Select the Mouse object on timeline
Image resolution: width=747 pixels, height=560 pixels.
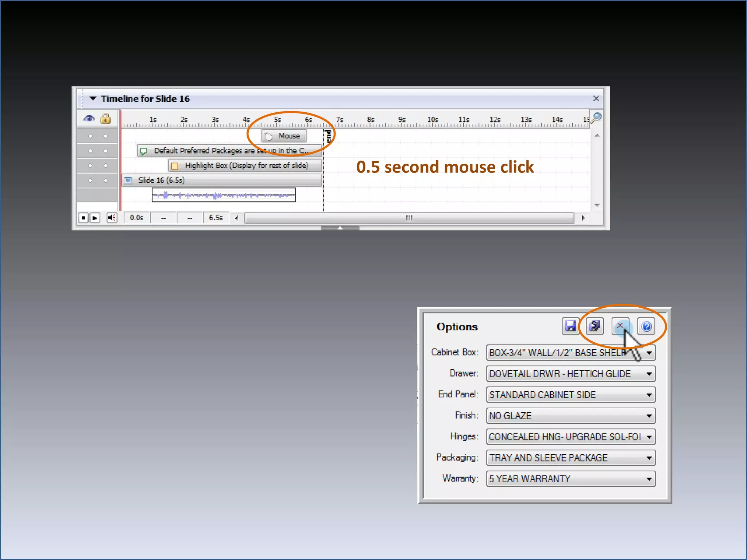tap(284, 136)
